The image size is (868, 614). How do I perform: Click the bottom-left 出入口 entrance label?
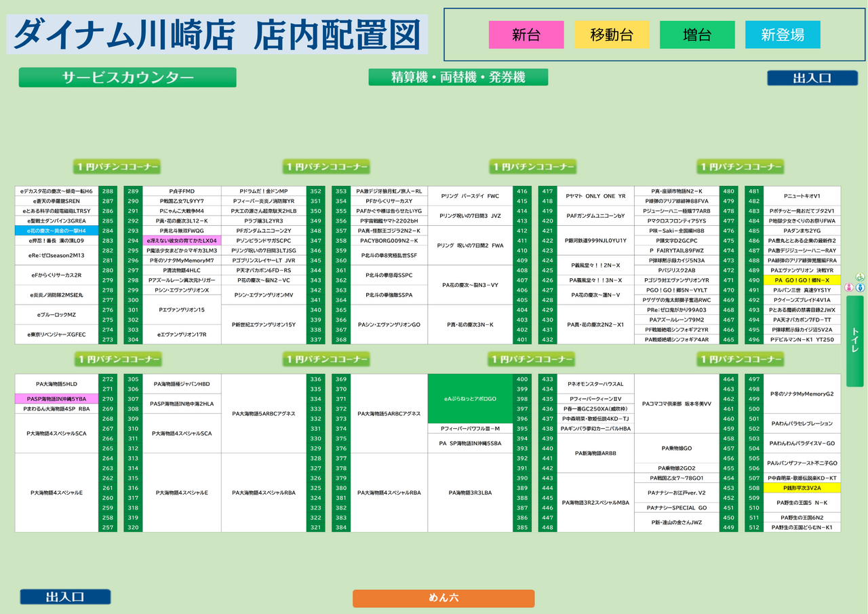[x=65, y=597]
